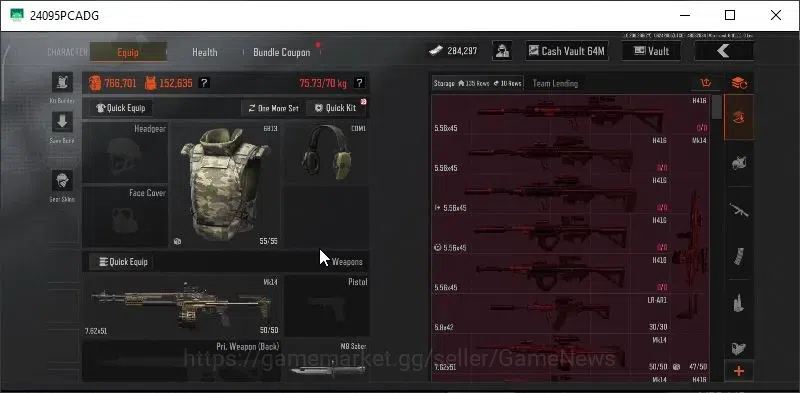Click Quick Equip above the Headgear slot
This screenshot has width=800, height=393.
pyautogui.click(x=121, y=108)
